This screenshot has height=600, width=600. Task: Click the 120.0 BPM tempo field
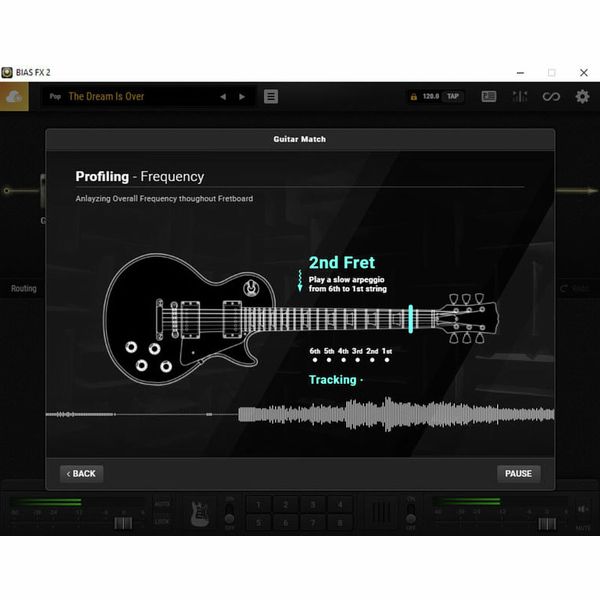pos(431,97)
